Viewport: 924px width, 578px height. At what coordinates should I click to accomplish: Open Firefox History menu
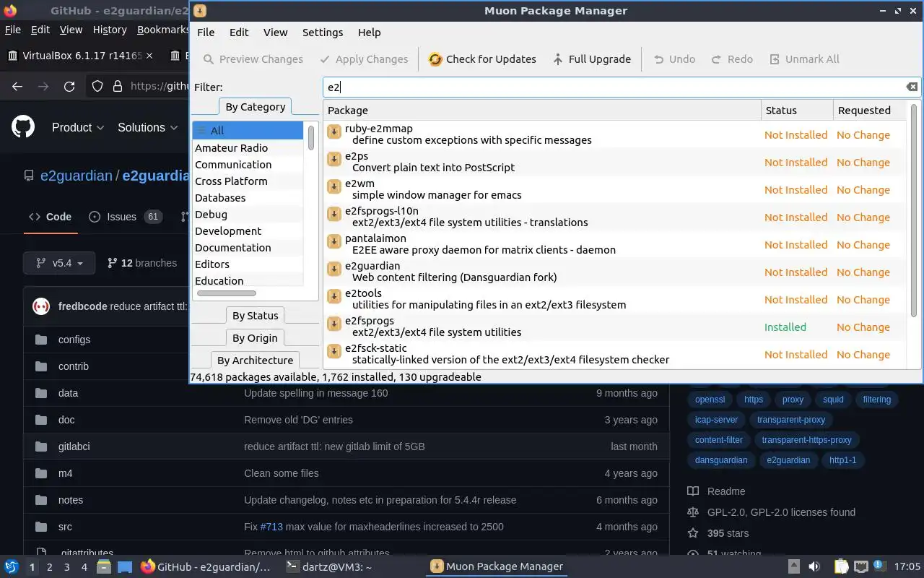(110, 30)
